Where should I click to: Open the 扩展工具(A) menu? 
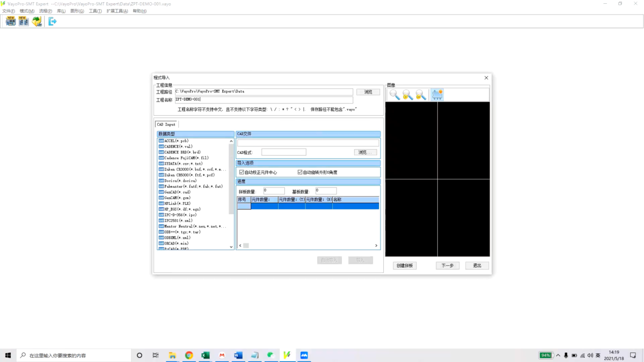point(117,11)
